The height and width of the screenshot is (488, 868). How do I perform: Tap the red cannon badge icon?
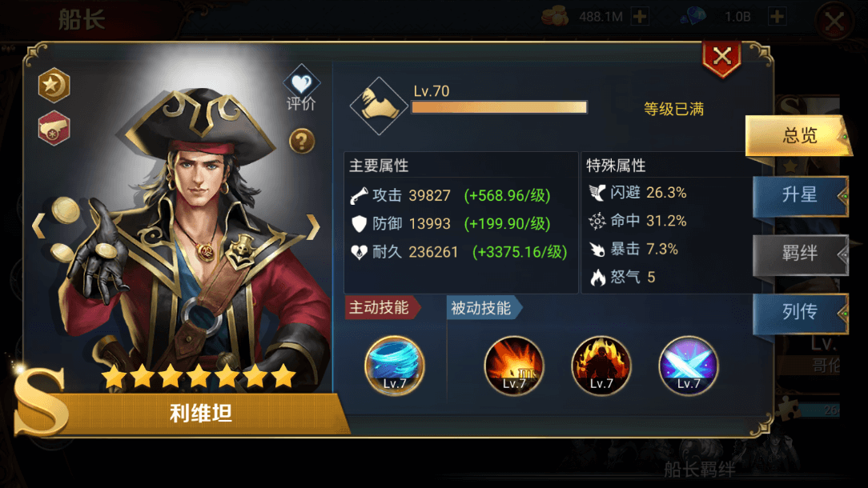(54, 128)
